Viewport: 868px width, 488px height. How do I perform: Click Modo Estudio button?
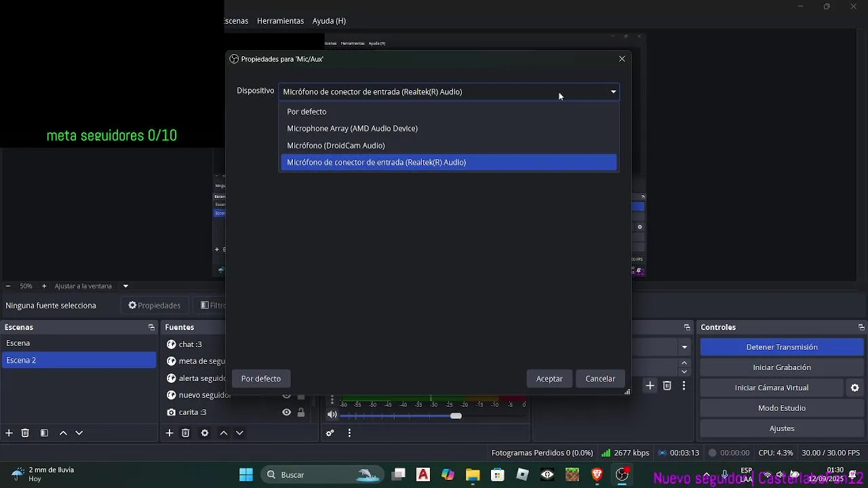point(782,408)
